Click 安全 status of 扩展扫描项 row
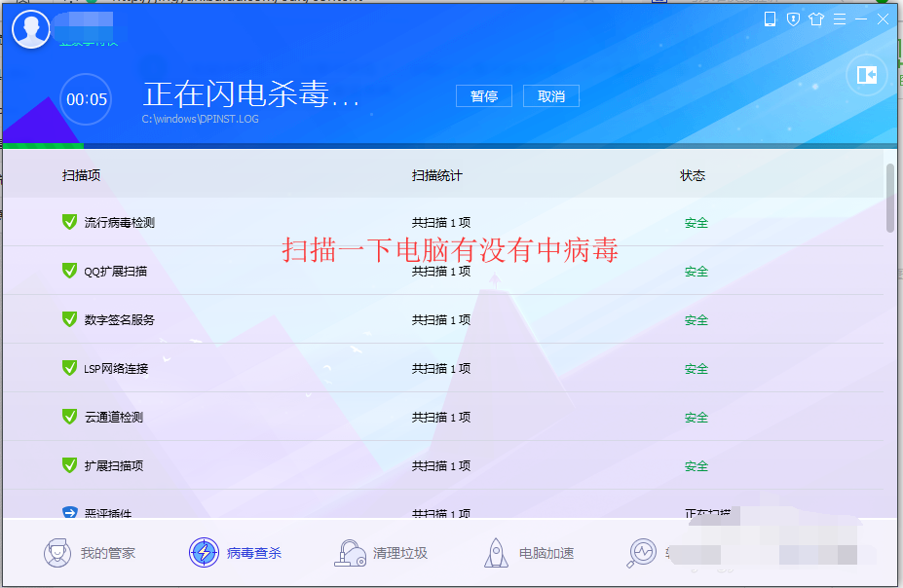 696,466
